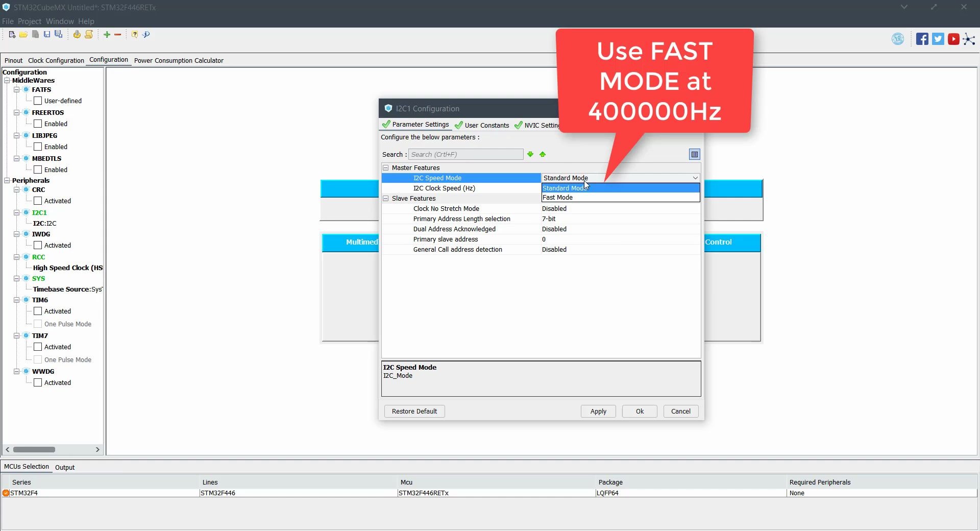Open the ST Facebook page icon
This screenshot has width=980, height=531.
[922, 39]
